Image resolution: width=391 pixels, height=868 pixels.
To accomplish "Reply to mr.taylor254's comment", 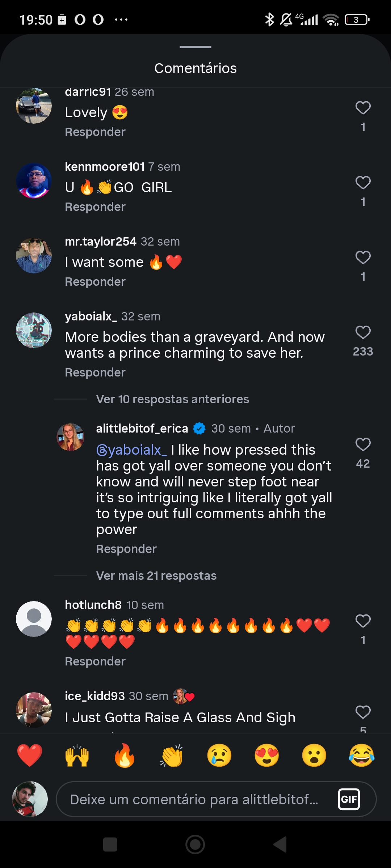I will click(95, 282).
